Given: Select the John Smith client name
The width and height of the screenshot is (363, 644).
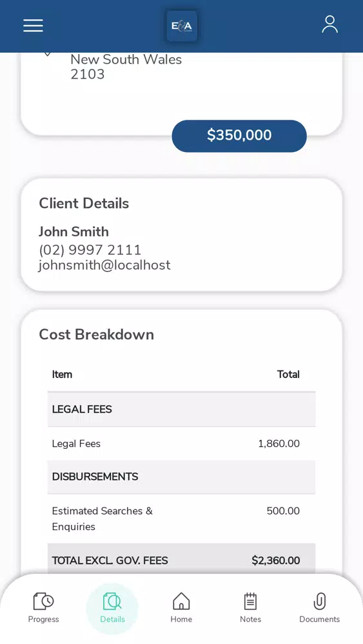Looking at the screenshot, I should [74, 232].
